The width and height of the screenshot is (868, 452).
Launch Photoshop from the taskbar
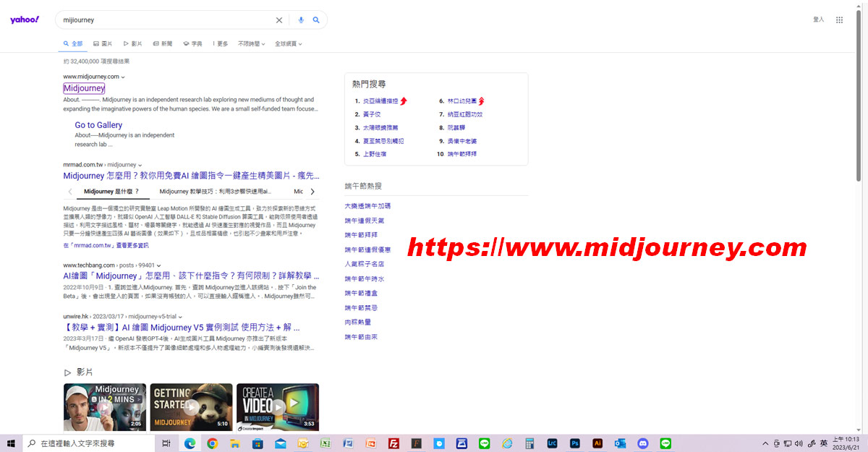(575, 443)
